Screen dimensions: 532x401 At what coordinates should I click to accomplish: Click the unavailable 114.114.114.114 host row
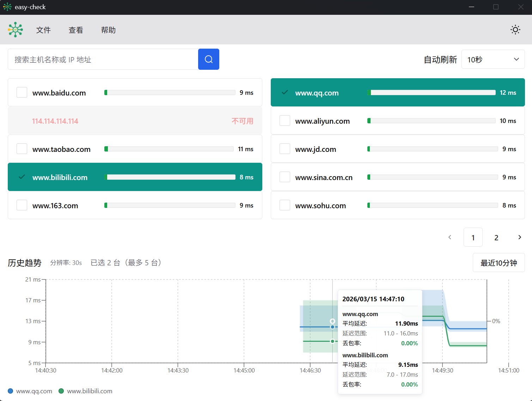click(x=135, y=121)
